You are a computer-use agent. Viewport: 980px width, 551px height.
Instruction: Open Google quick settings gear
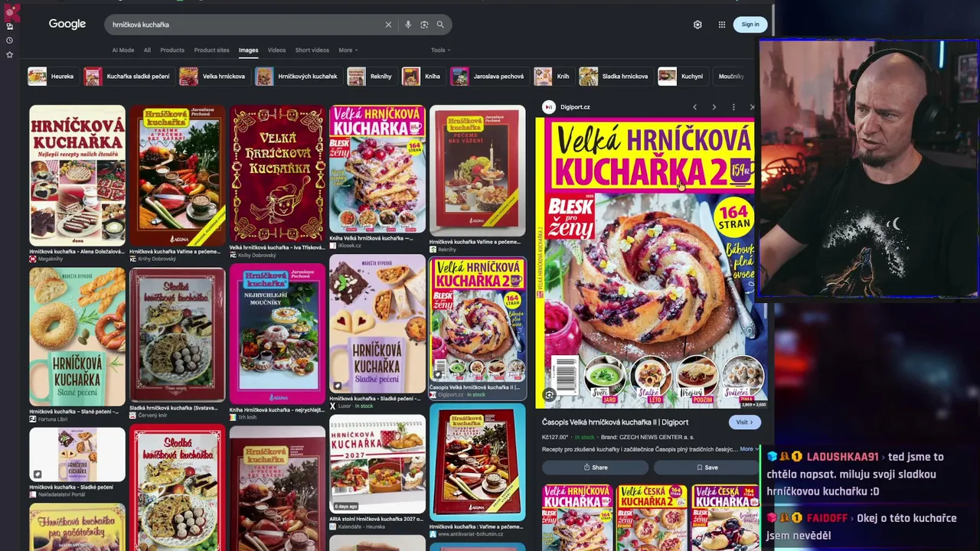pyautogui.click(x=697, y=24)
